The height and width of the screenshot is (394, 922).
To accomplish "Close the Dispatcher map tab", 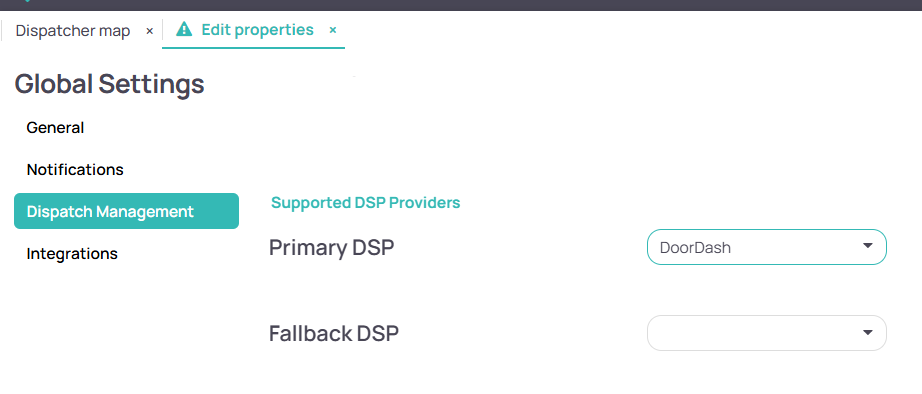I will pyautogui.click(x=149, y=31).
